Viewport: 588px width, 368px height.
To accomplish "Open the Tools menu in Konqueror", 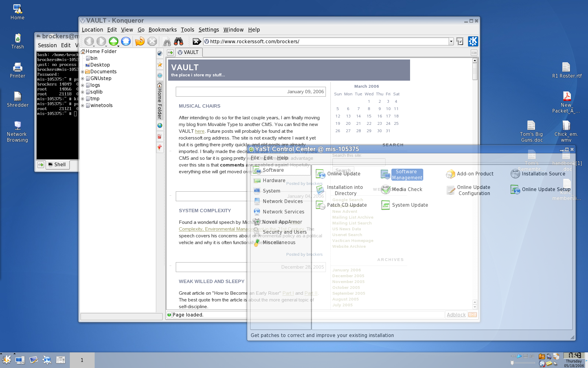I will [187, 30].
